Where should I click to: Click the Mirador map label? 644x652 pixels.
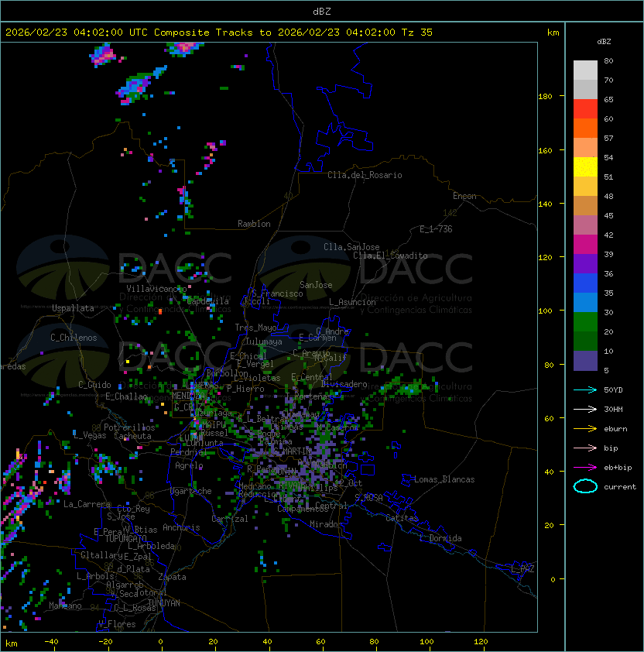click(x=327, y=524)
